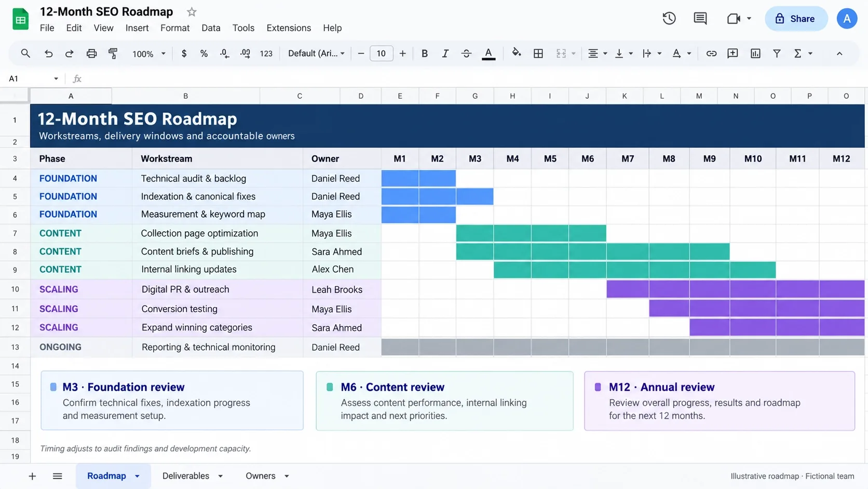Decrease font size with minus button
The height and width of the screenshot is (489, 868).
click(361, 54)
